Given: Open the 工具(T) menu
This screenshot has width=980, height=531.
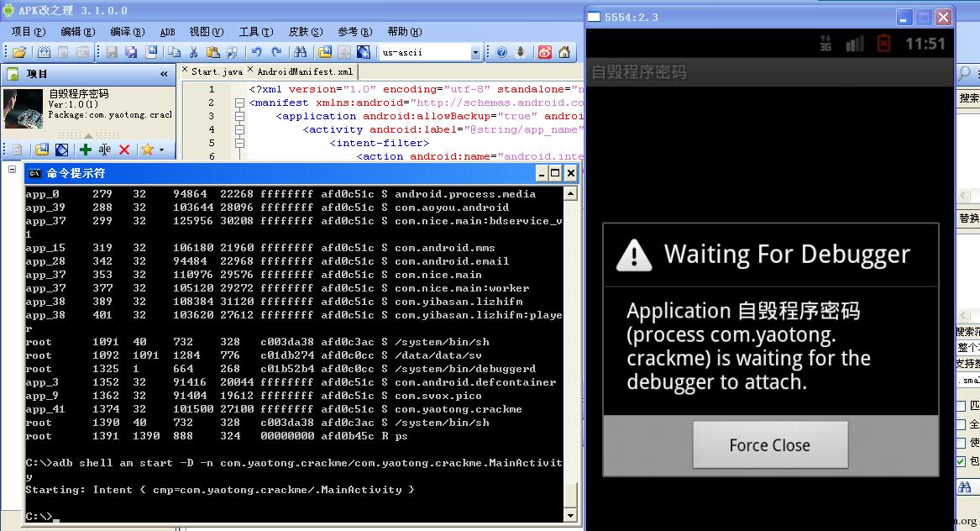Looking at the screenshot, I should 256,31.
